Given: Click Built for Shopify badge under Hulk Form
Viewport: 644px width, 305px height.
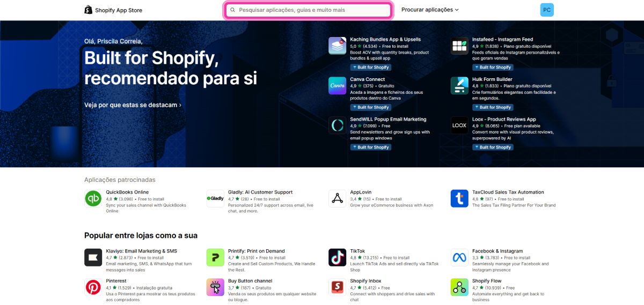Looking at the screenshot, I should tap(493, 107).
